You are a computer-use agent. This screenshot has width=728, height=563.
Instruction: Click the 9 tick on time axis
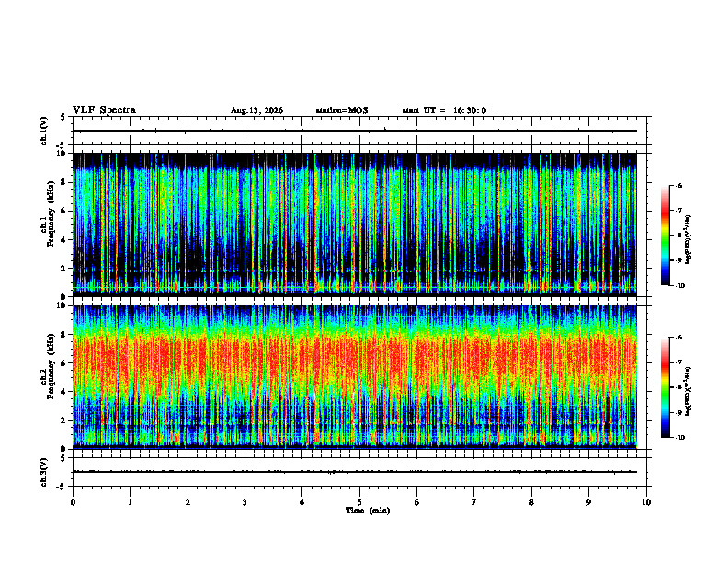point(588,502)
